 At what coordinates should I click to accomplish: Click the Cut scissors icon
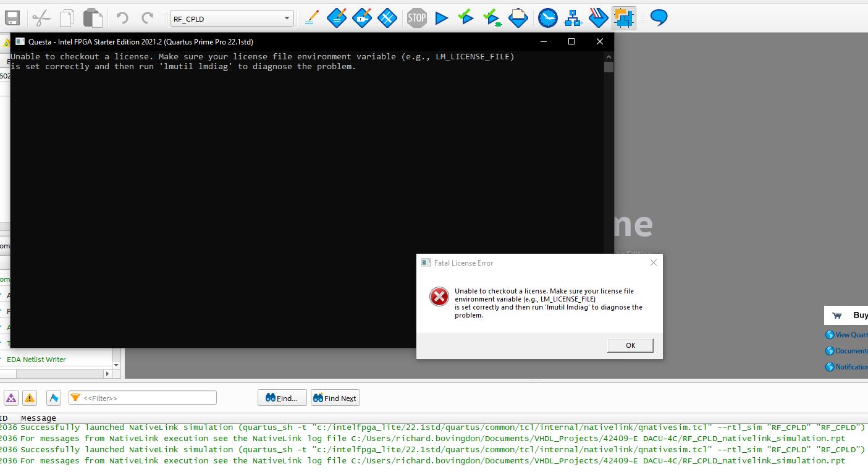coord(41,18)
